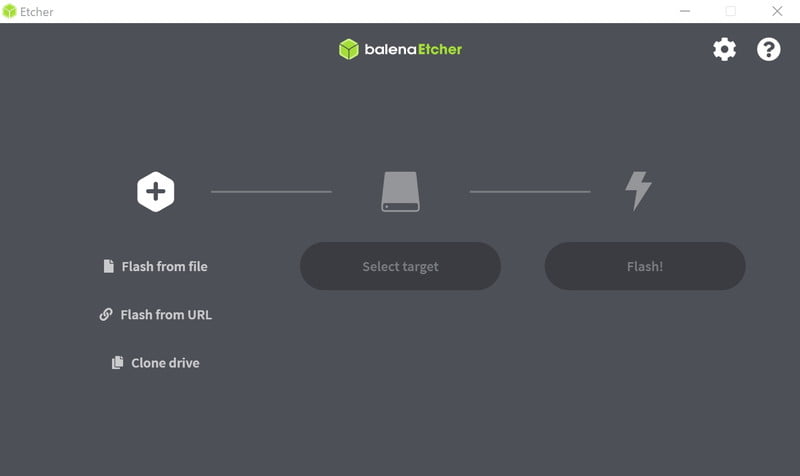This screenshot has height=476, width=800.
Task: Open the help question mark icon
Action: click(x=768, y=49)
